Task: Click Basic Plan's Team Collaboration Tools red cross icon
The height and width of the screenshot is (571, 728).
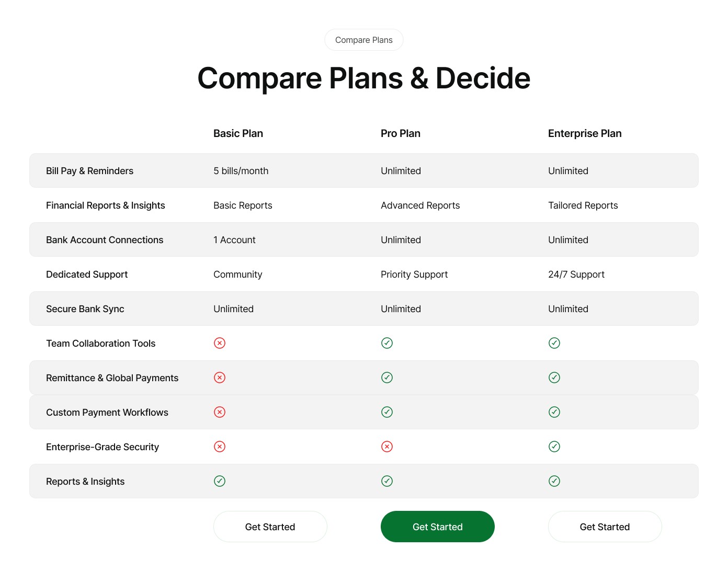Action: [220, 343]
